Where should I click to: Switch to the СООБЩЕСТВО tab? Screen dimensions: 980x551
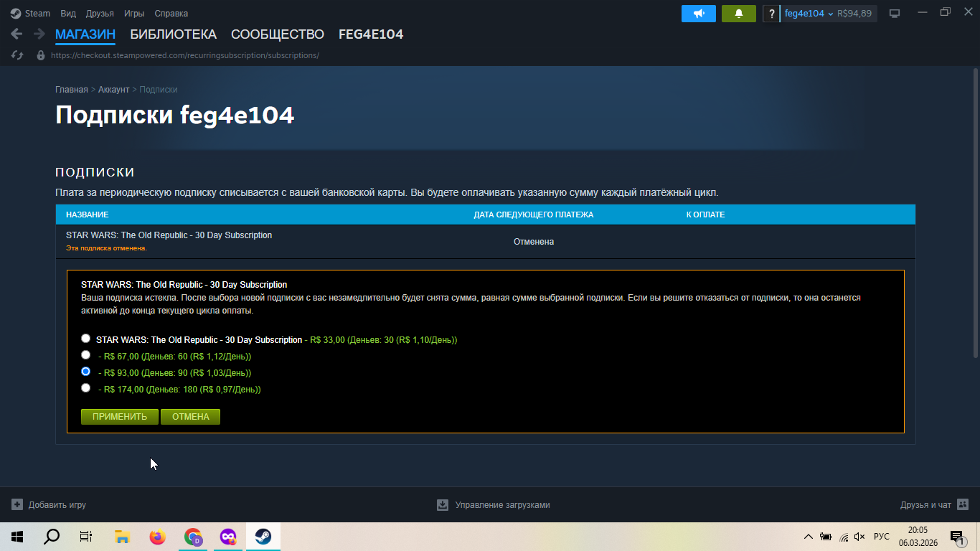[278, 34]
